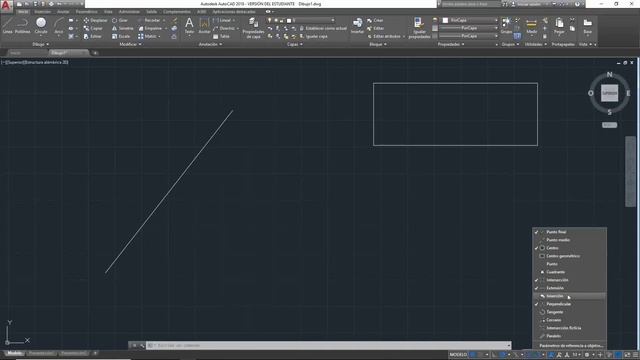Toggle Paralelo object snap
The width and height of the screenshot is (640, 360).
pos(569,336)
